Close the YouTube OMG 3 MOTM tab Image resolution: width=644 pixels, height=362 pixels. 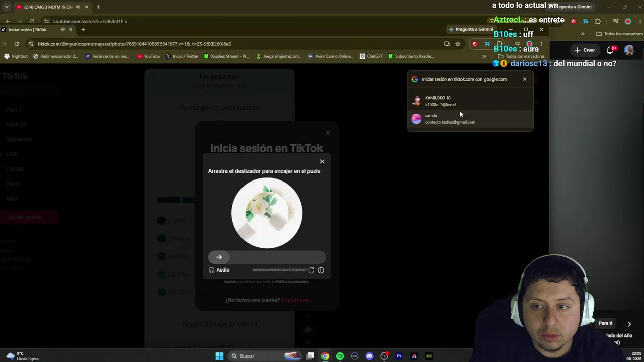pyautogui.click(x=86, y=7)
